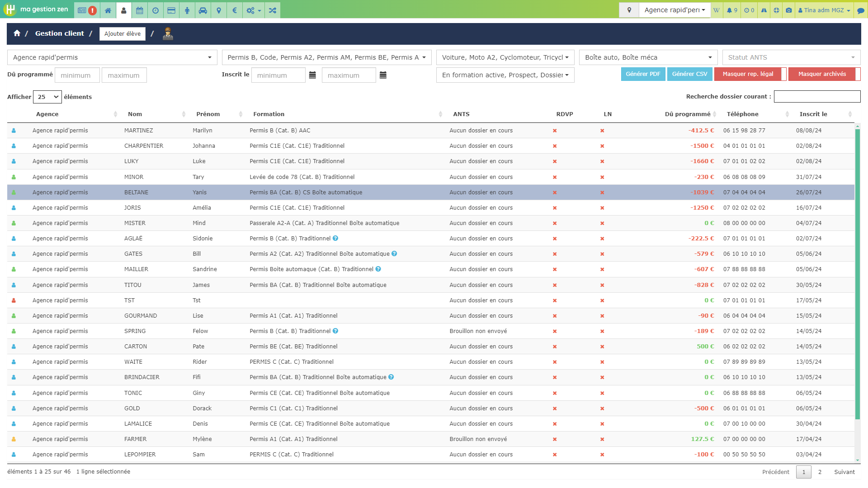Click the ma gestion zen logo
Viewport: 868px width, 488px height.
[37, 9]
